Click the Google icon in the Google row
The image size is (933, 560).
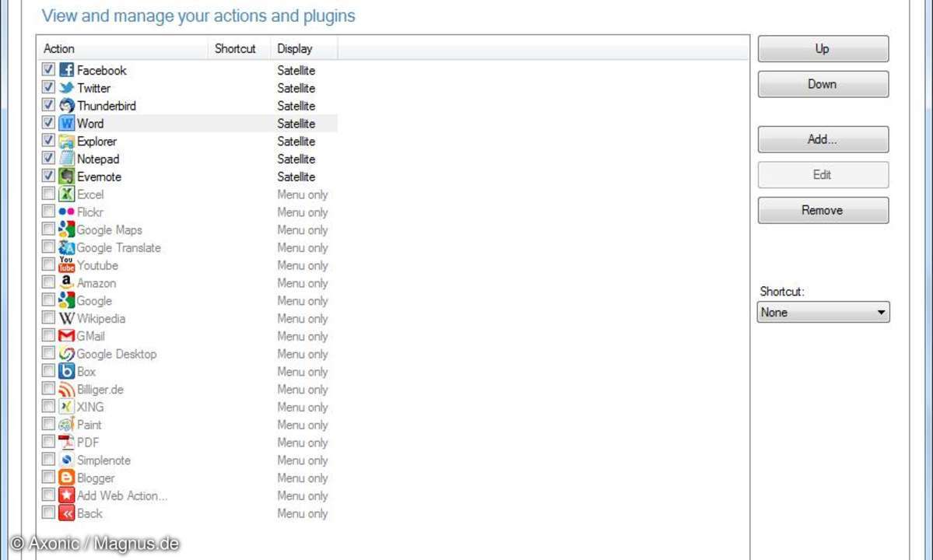click(x=67, y=301)
